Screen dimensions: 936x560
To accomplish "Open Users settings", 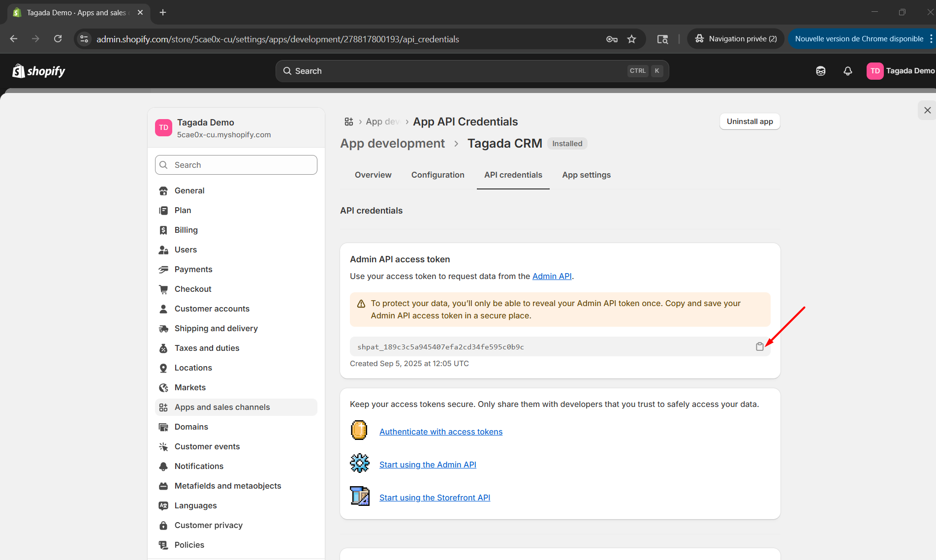I will coord(236,249).
